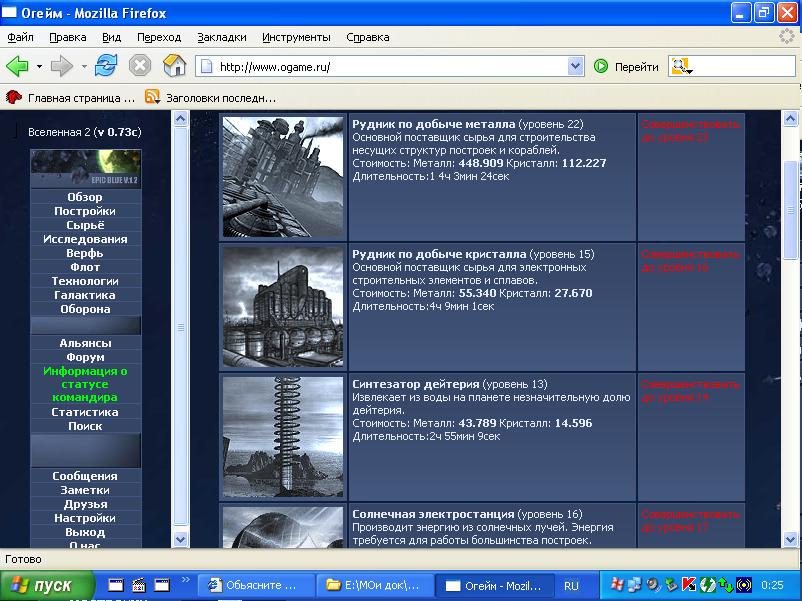This screenshot has width=802, height=601.
Task: Switch to E:\МОи док taskbar folder
Action: (x=375, y=585)
